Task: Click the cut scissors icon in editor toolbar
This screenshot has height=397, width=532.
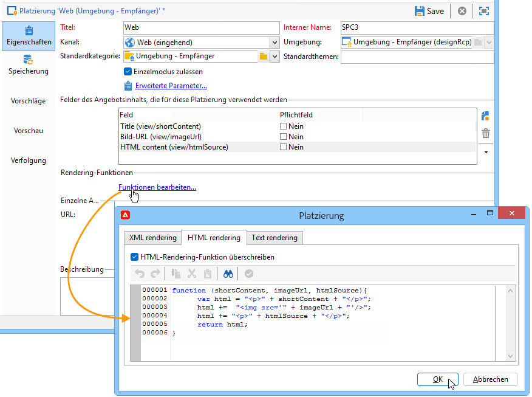Action: click(192, 274)
